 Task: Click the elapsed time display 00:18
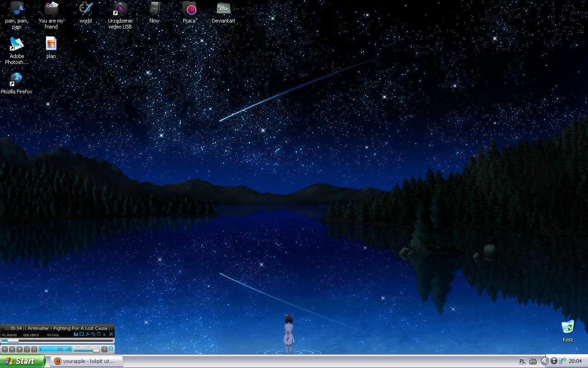(55, 350)
